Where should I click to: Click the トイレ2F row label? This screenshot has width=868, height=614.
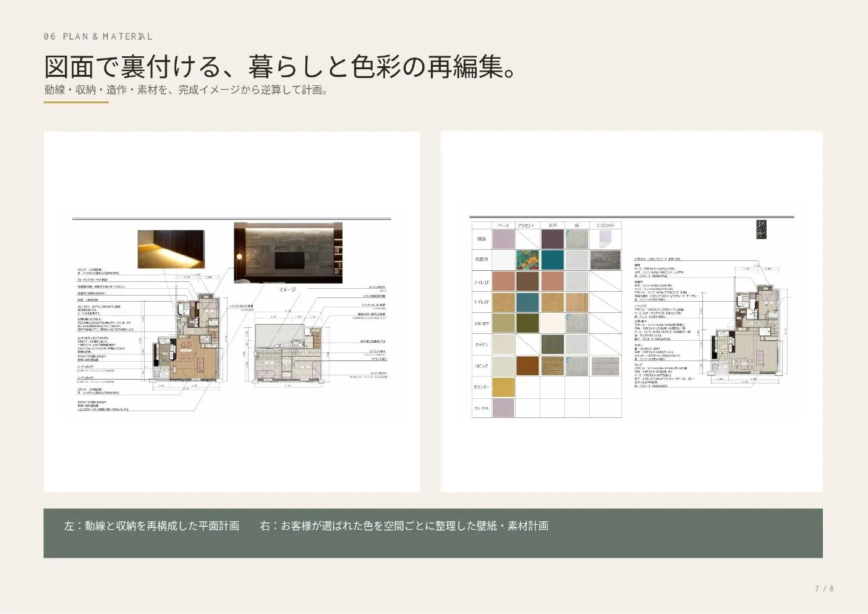(482, 302)
